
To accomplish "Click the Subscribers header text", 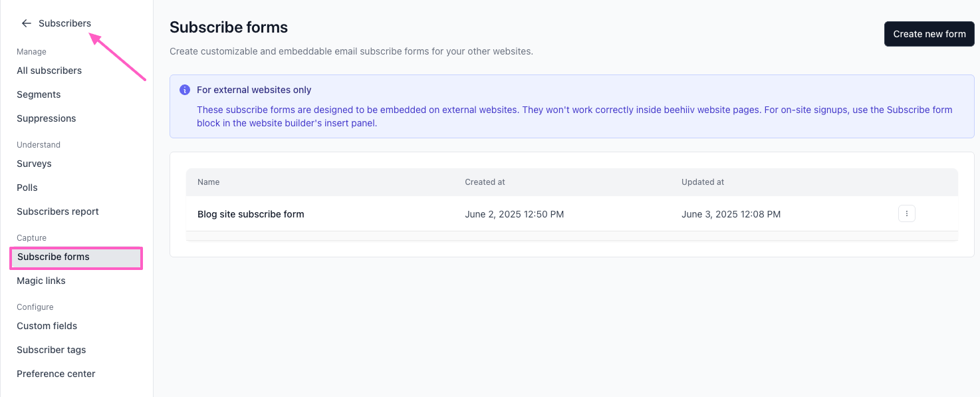I will (x=64, y=23).
